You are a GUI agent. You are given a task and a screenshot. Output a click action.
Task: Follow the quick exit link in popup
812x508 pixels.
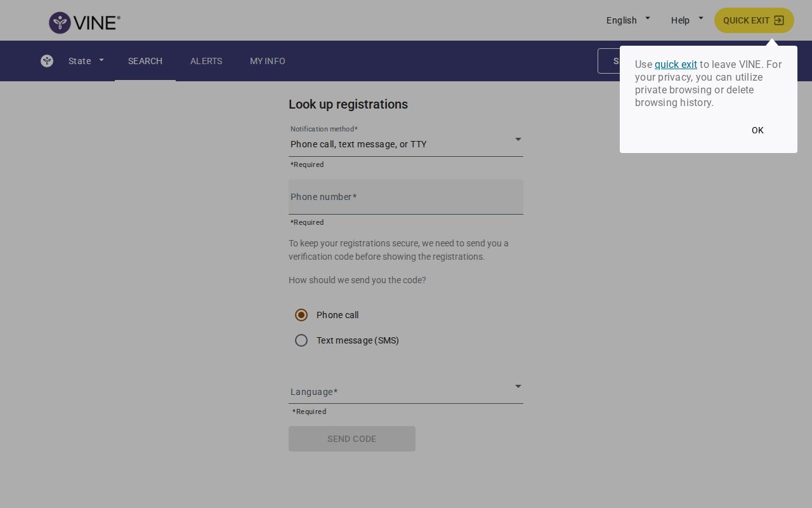(676, 64)
